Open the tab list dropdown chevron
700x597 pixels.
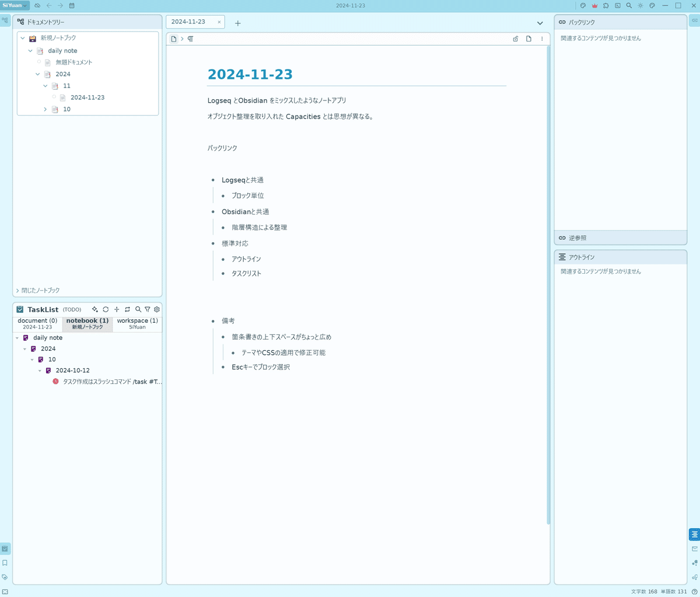540,23
